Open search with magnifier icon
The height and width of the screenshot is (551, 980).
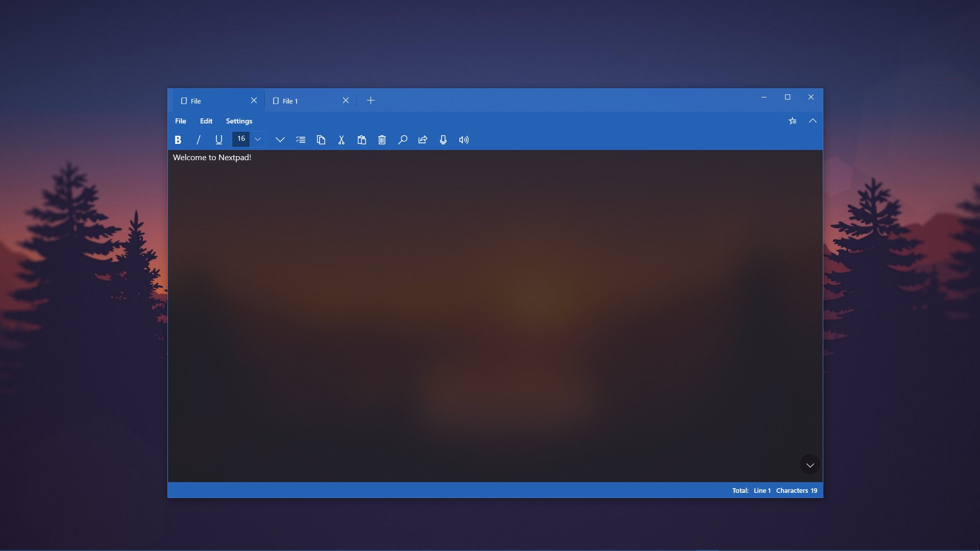pos(403,140)
